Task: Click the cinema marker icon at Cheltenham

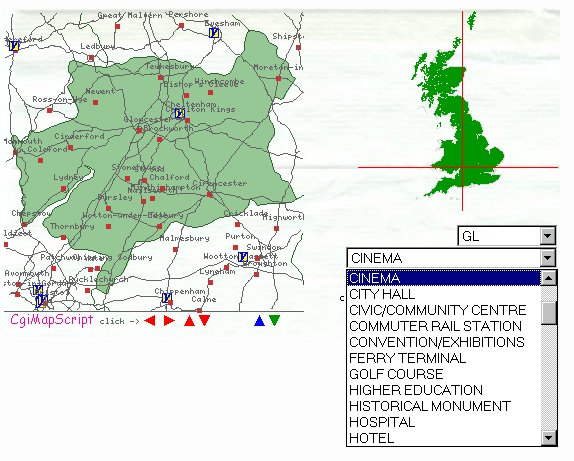Action: (179, 114)
